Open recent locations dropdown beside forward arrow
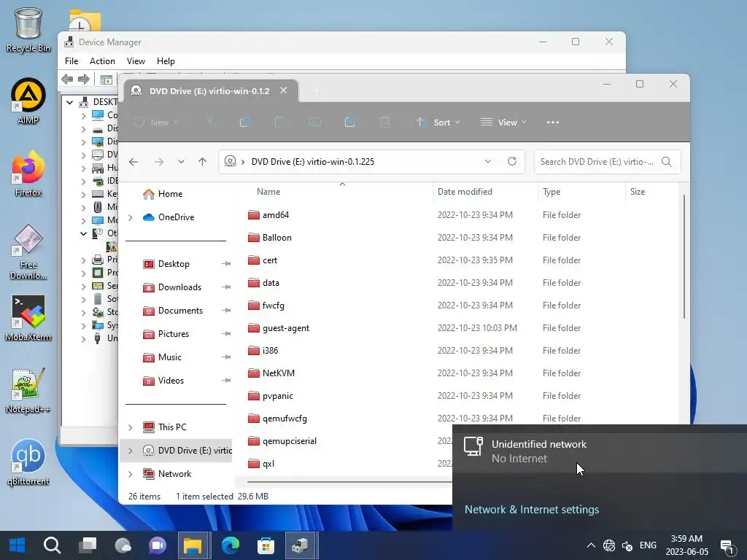This screenshot has height=560, width=747. 181,162
